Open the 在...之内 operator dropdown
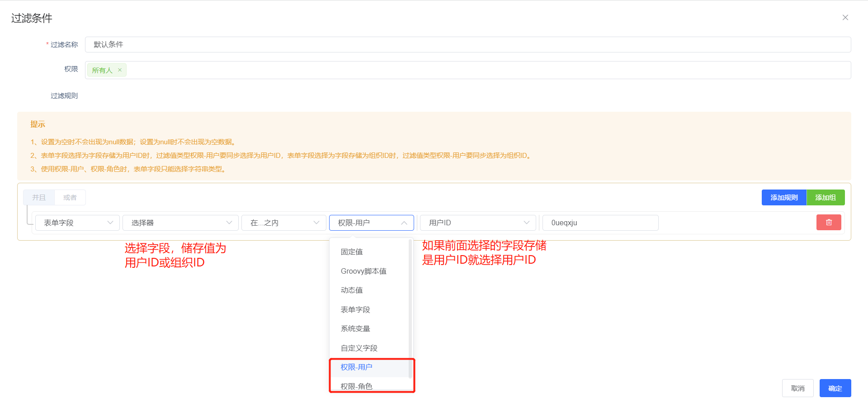Image resolution: width=868 pixels, height=408 pixels. click(x=283, y=223)
